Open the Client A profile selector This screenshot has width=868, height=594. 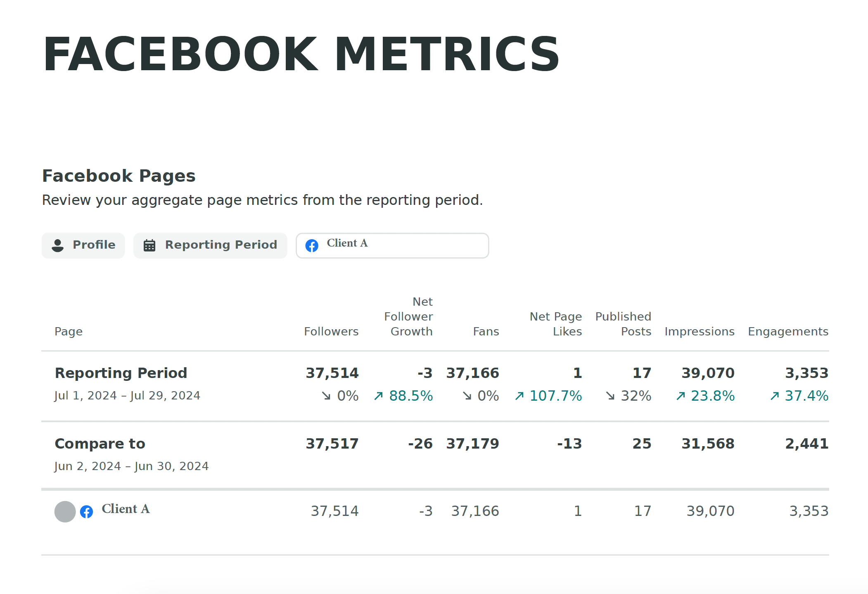pos(392,245)
